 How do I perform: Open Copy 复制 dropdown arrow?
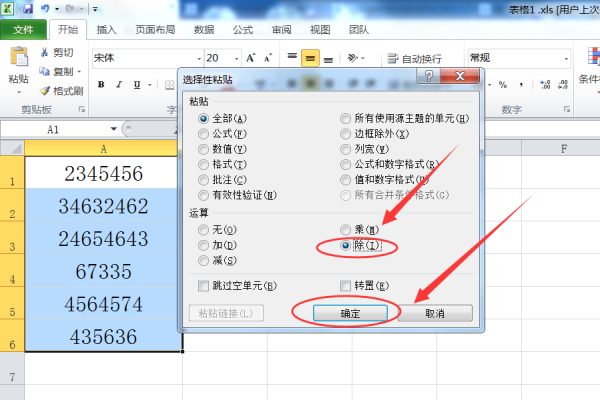(79, 72)
